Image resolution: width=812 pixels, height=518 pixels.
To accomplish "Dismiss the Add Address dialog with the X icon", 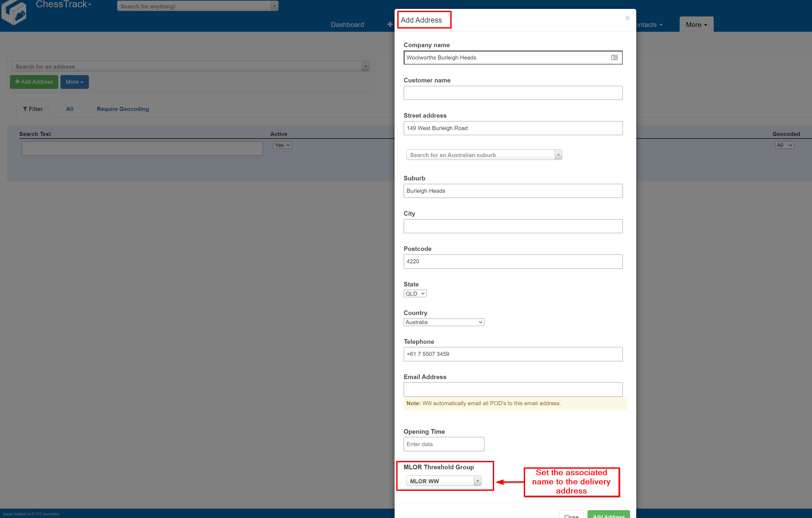I will coord(628,18).
